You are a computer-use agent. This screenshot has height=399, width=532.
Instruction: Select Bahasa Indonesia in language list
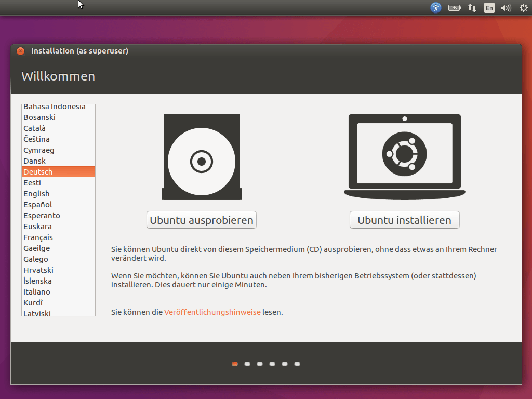point(58,108)
